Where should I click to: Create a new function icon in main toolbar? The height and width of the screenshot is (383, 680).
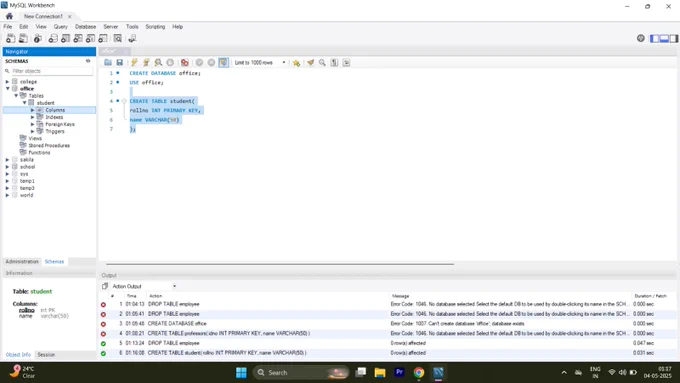point(103,39)
